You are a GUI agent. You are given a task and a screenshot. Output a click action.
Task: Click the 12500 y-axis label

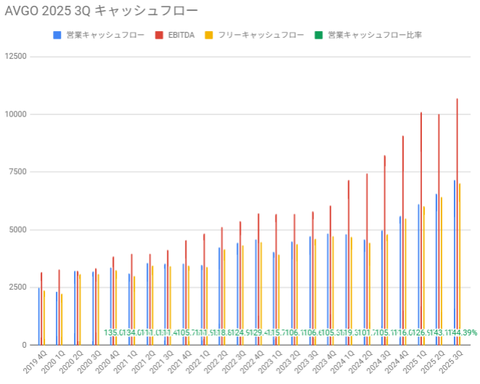tap(16, 56)
